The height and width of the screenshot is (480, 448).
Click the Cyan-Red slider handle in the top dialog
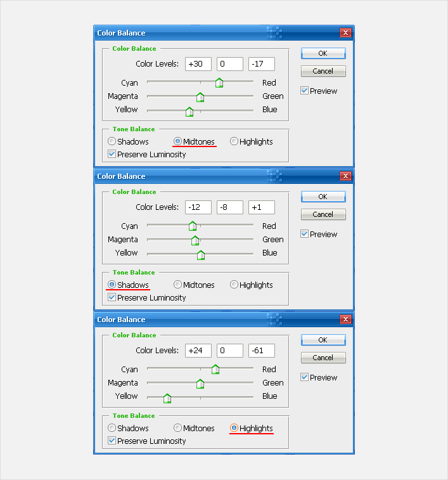219,83
